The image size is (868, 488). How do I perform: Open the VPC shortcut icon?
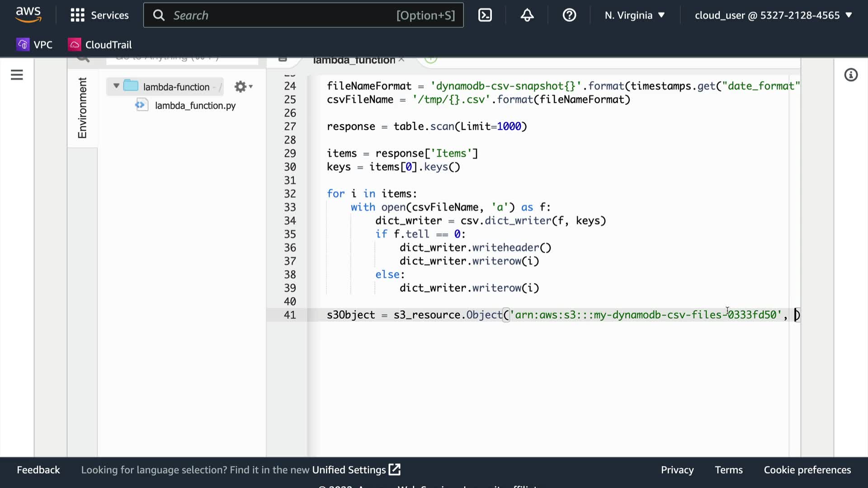click(23, 44)
